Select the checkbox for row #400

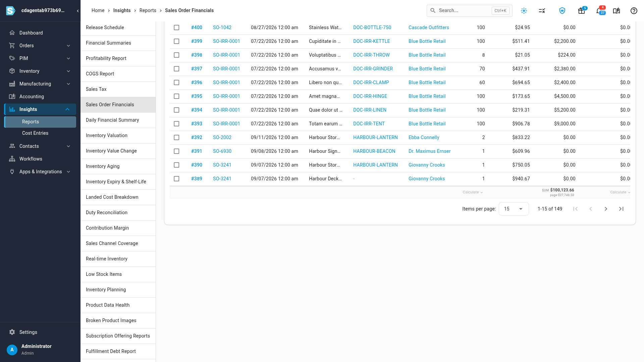point(176,27)
